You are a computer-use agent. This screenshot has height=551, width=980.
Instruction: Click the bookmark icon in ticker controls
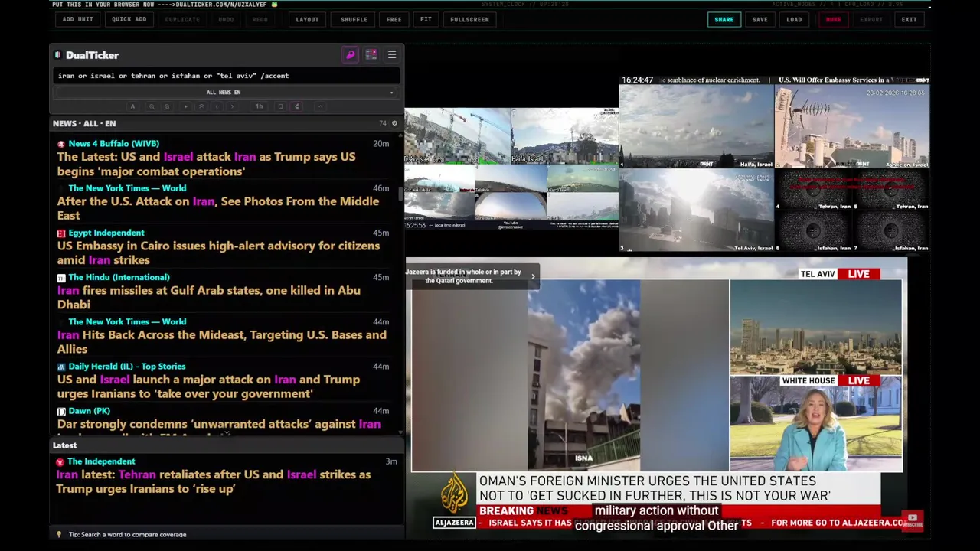[x=280, y=106]
